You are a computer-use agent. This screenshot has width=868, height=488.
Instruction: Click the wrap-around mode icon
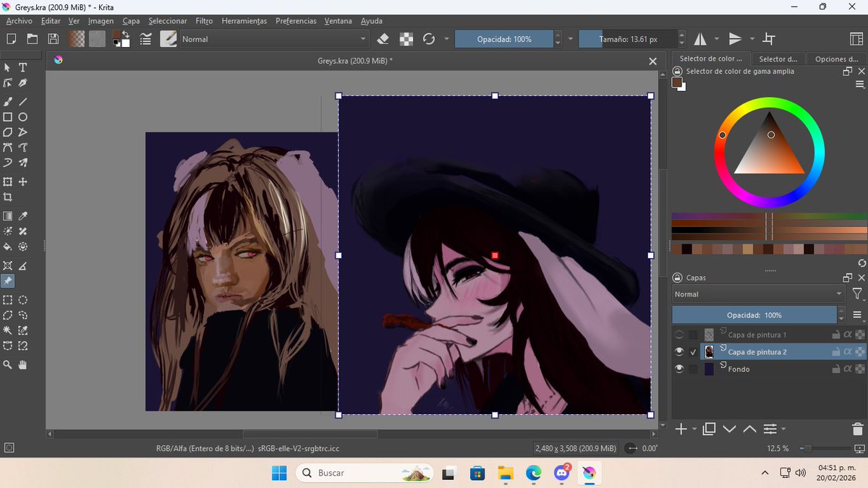(769, 39)
